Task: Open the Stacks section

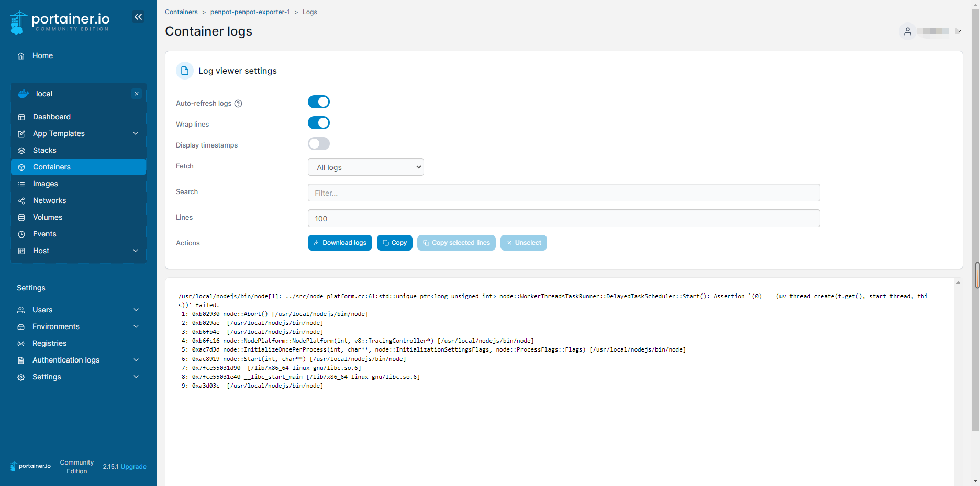Action: tap(44, 150)
